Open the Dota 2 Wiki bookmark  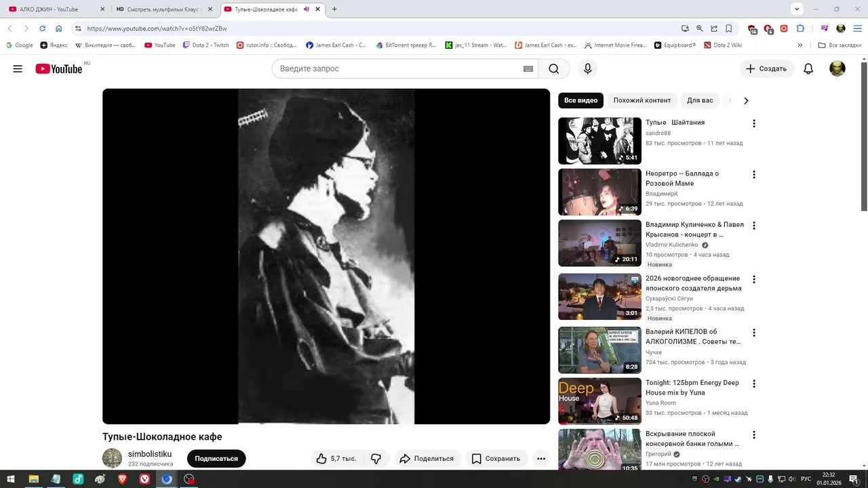point(723,45)
